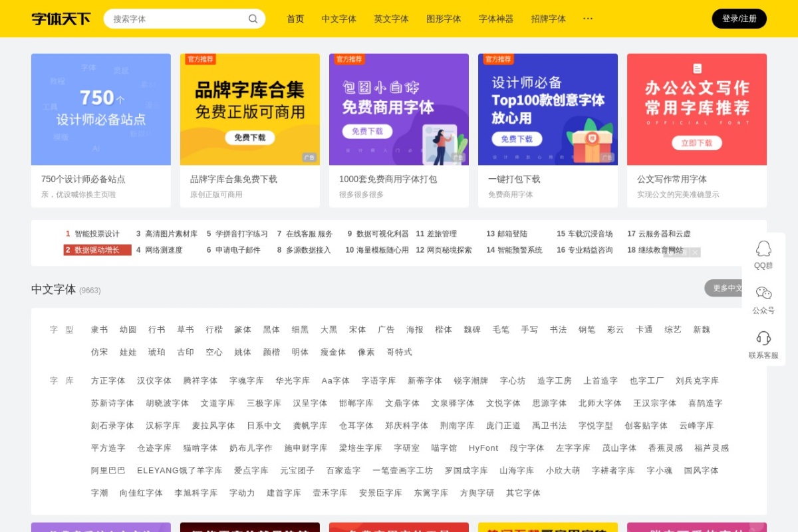Open the 黑体 font style link
This screenshot has height=532, width=798.
(x=271, y=329)
